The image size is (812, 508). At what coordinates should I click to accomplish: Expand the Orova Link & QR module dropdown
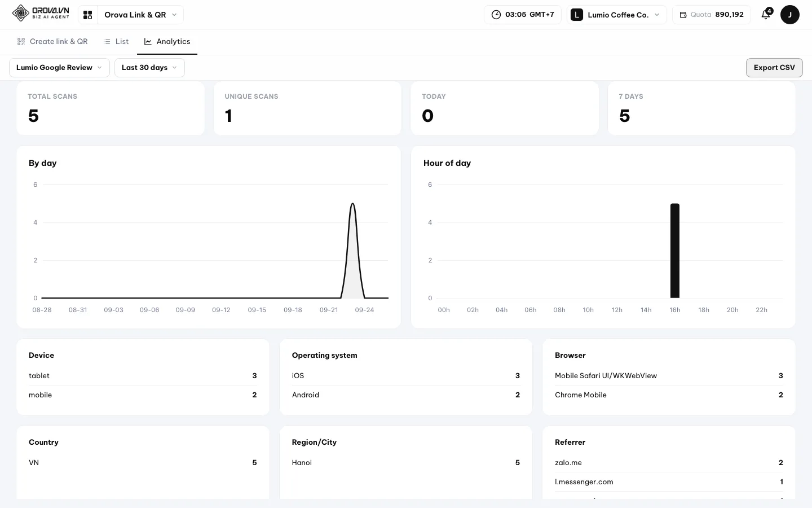pyautogui.click(x=140, y=15)
